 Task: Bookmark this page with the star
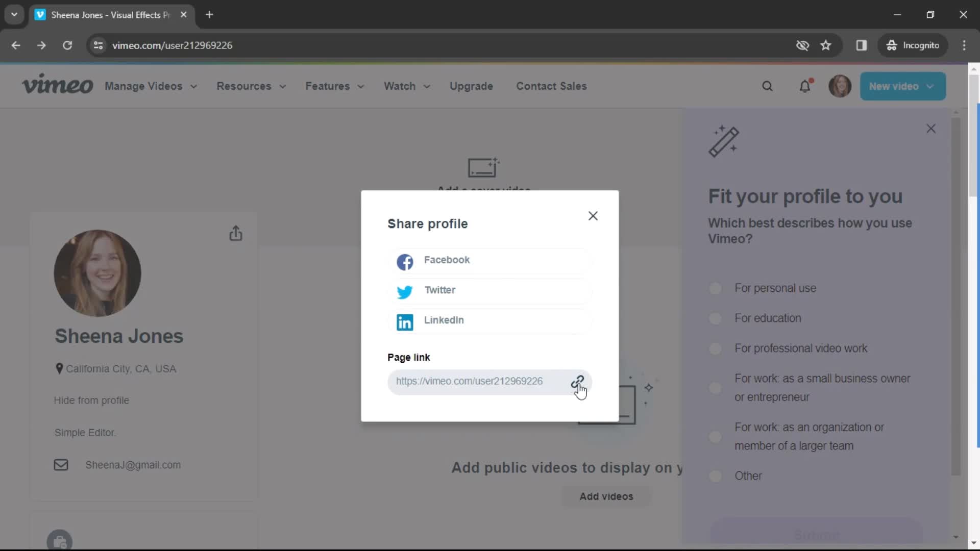[x=826, y=45]
